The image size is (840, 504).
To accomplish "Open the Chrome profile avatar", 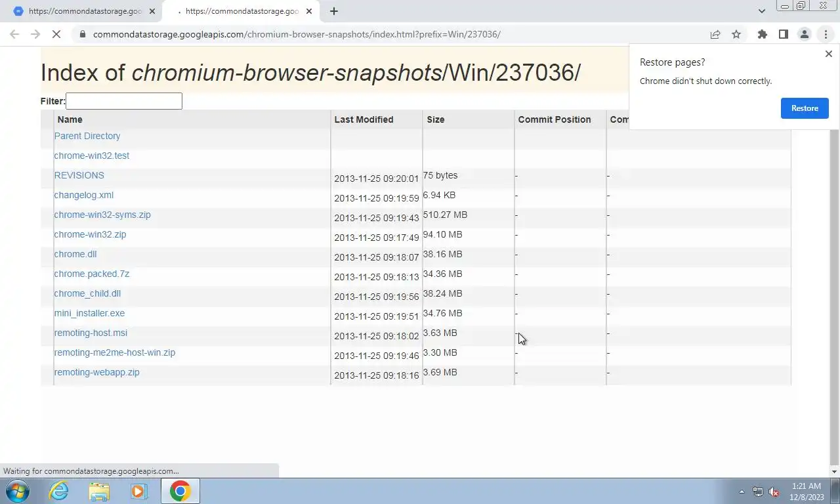I will 804,34.
